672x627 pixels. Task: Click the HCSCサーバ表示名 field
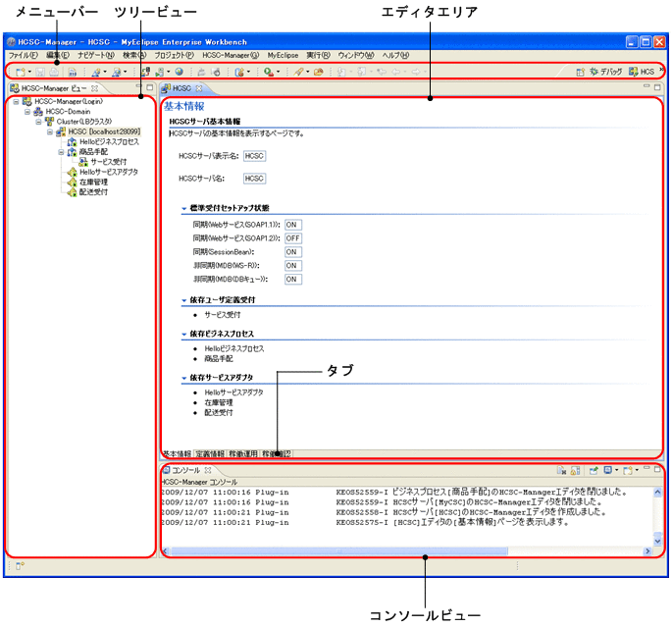click(255, 156)
